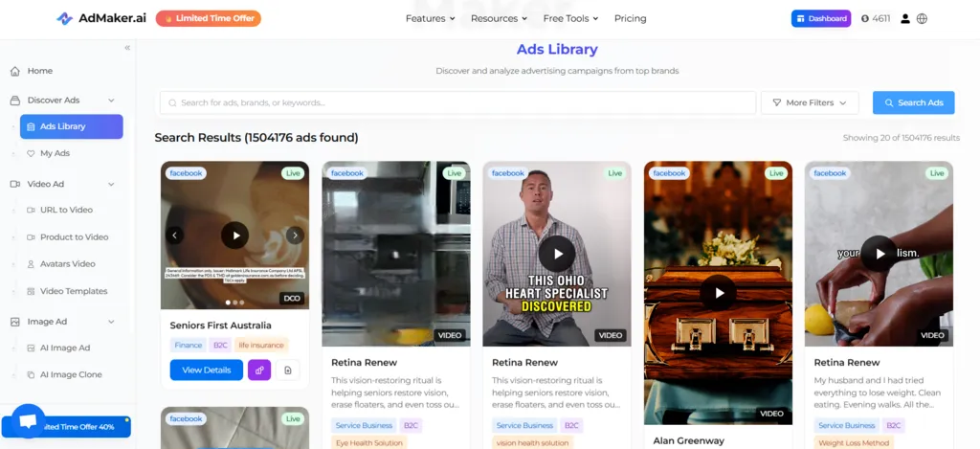Click the AdMaker.ai logo

click(100, 18)
